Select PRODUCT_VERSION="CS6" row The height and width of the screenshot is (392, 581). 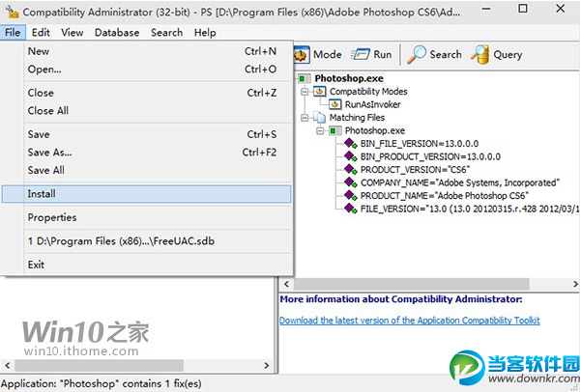coord(415,170)
